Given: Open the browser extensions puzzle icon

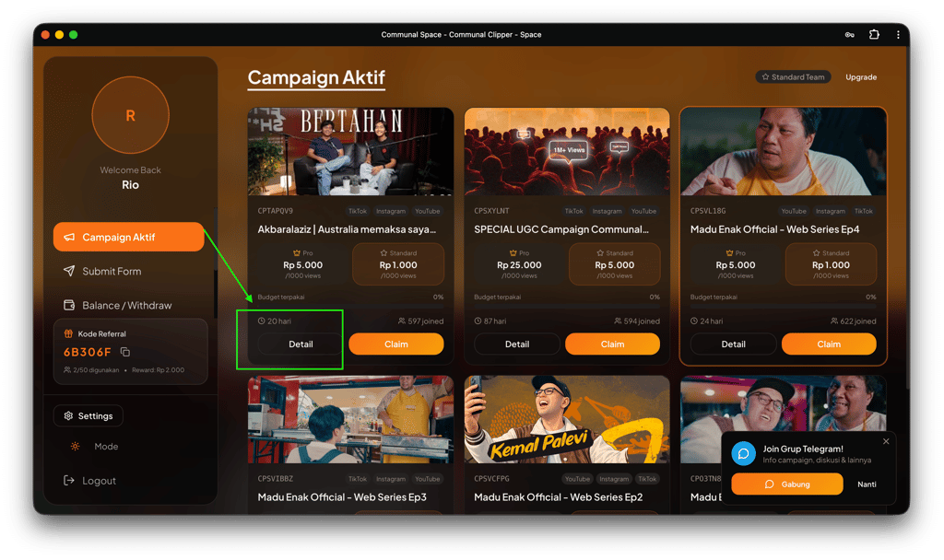Looking at the screenshot, I should (874, 34).
